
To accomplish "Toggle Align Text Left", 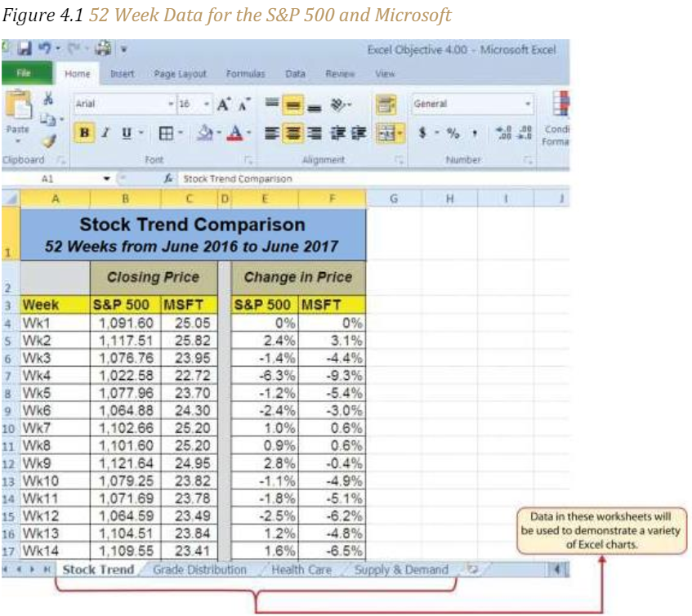I will 272,133.
